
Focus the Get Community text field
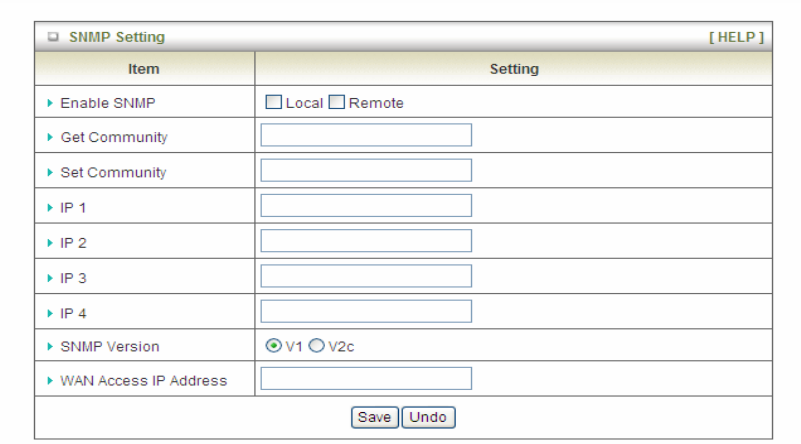(x=366, y=135)
